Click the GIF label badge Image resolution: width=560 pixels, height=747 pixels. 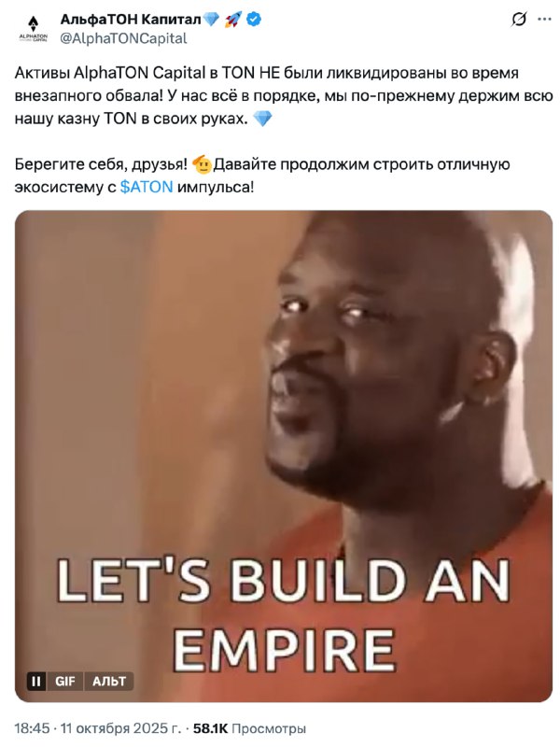click(64, 682)
